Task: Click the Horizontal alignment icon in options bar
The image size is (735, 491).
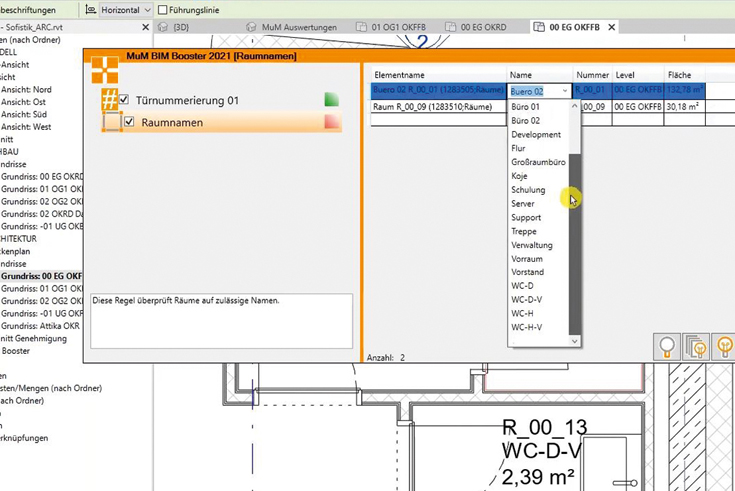Action: point(91,9)
